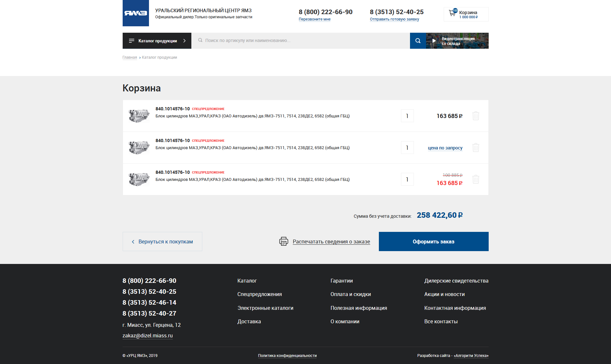Open Спецпредложения in footer menu
Image resolution: width=611 pixels, height=364 pixels.
tap(259, 294)
